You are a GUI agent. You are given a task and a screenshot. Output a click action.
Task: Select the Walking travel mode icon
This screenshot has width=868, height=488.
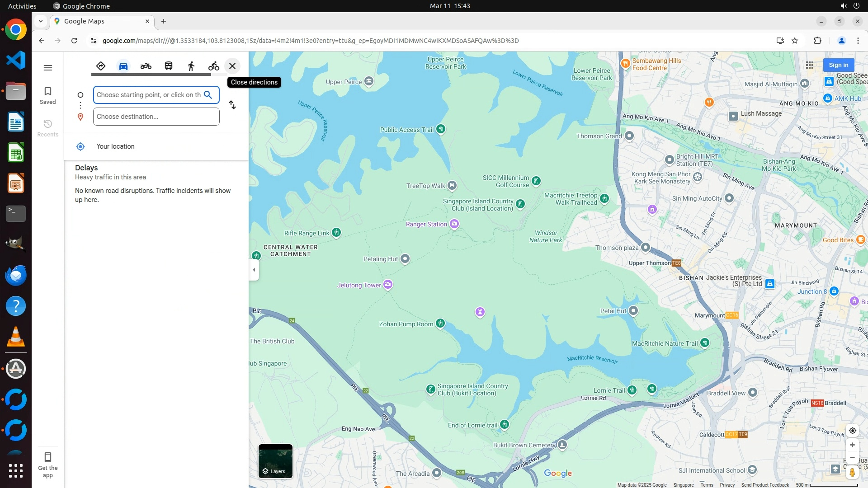point(191,66)
